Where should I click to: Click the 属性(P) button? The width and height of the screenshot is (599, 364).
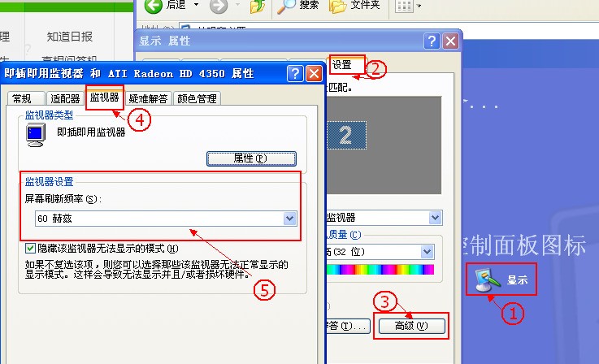click(x=251, y=158)
